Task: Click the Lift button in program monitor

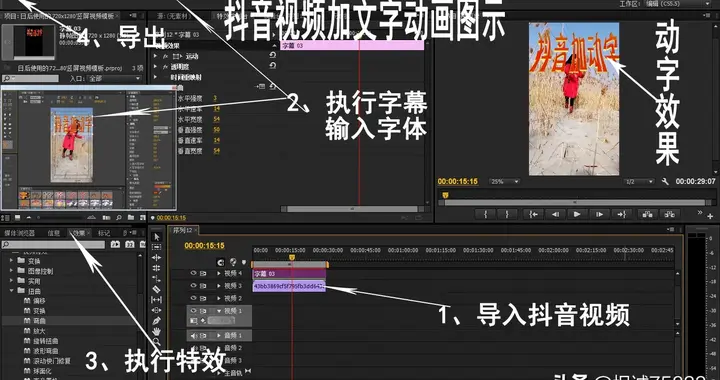Action: [x=647, y=214]
